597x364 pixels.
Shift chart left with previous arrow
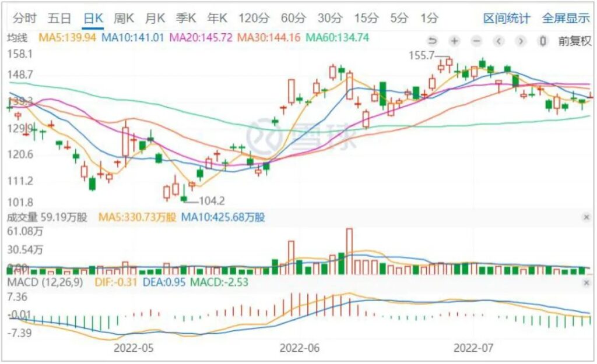(x=499, y=41)
